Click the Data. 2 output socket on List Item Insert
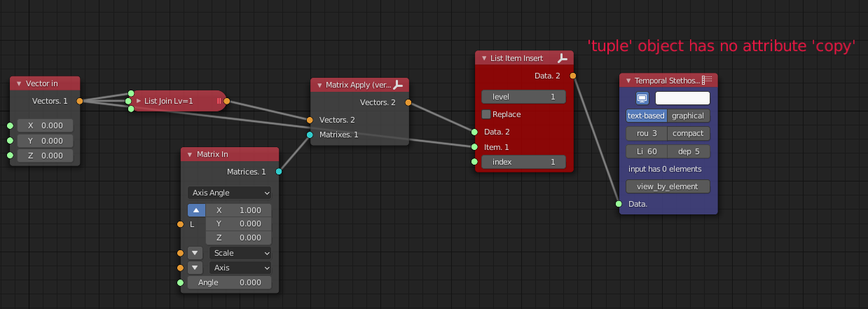The image size is (868, 309). [572, 76]
